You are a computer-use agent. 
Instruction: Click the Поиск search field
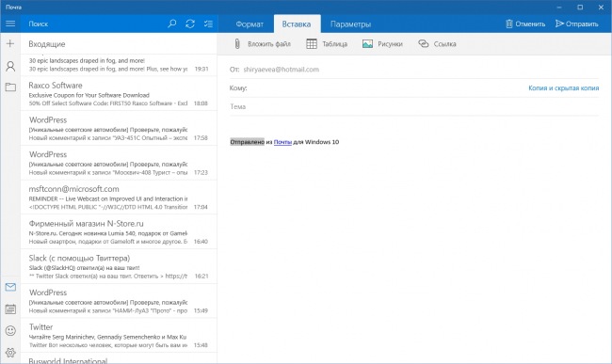coord(93,24)
